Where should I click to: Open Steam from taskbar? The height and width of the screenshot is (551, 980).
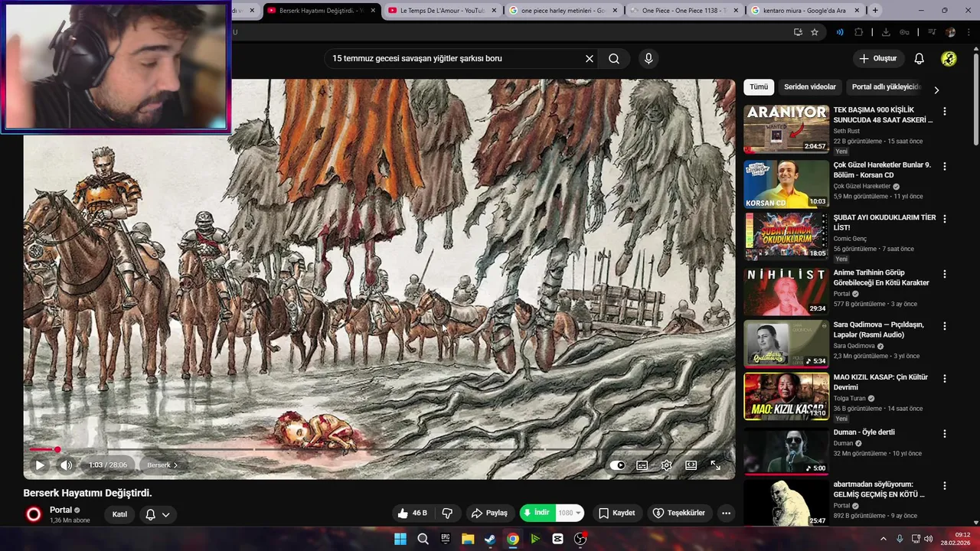(x=490, y=539)
